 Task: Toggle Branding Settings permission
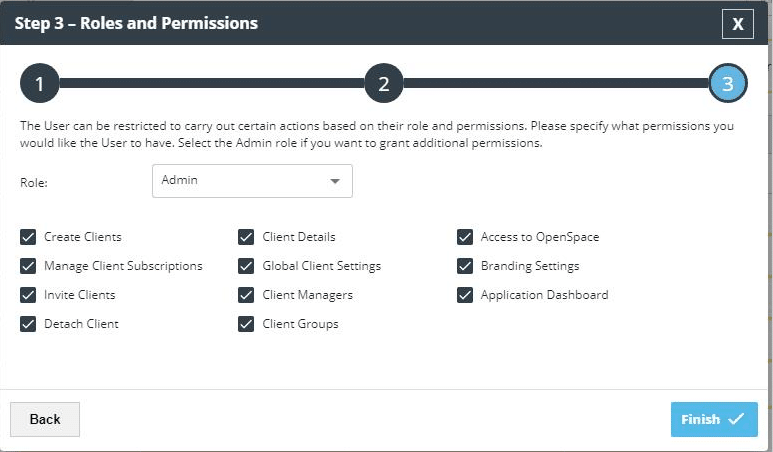(x=464, y=266)
